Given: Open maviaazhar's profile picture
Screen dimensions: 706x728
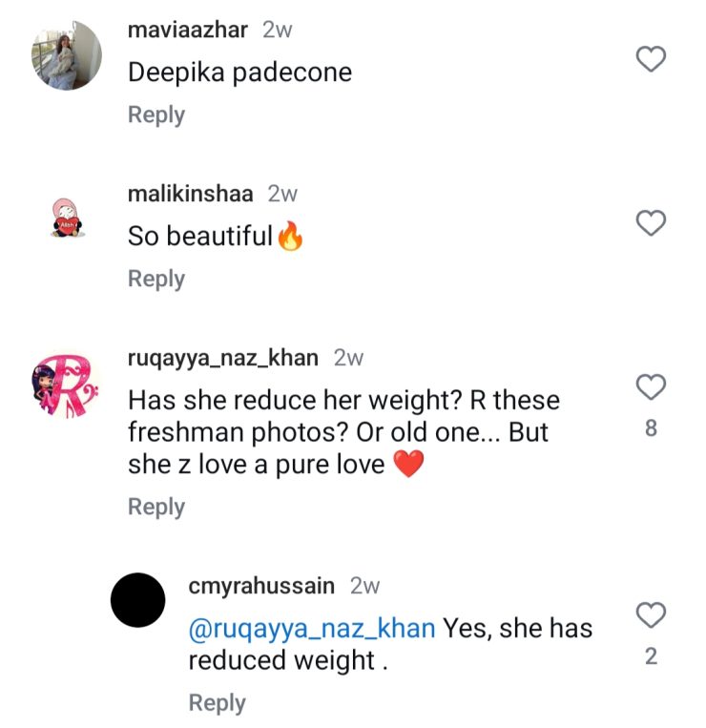Looking at the screenshot, I should pyautogui.click(x=67, y=55).
